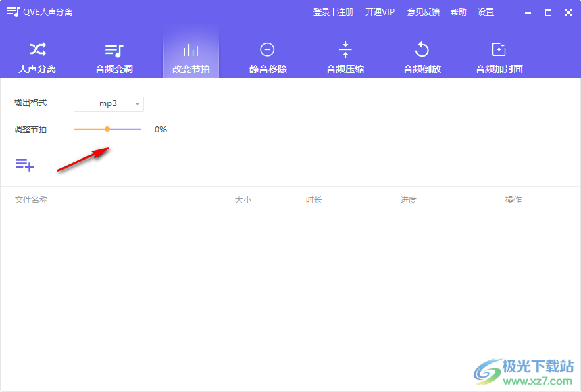Open the 帮助 help menu

[458, 11]
